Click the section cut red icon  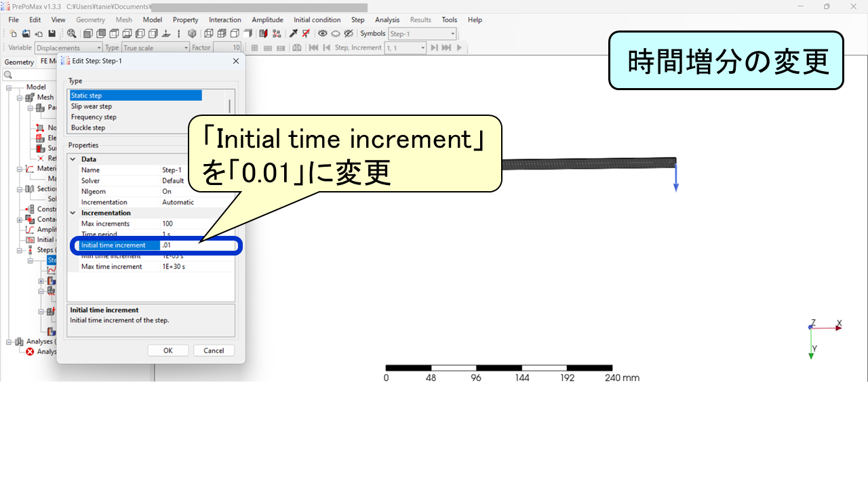tap(263, 33)
